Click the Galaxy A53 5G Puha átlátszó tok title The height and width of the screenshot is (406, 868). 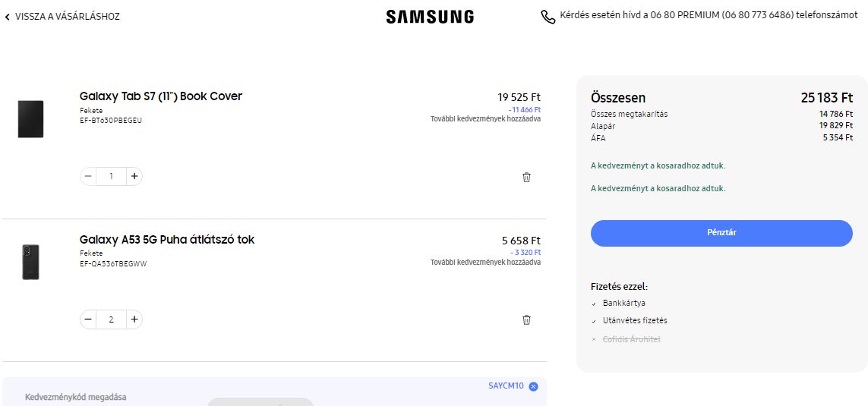tap(167, 240)
